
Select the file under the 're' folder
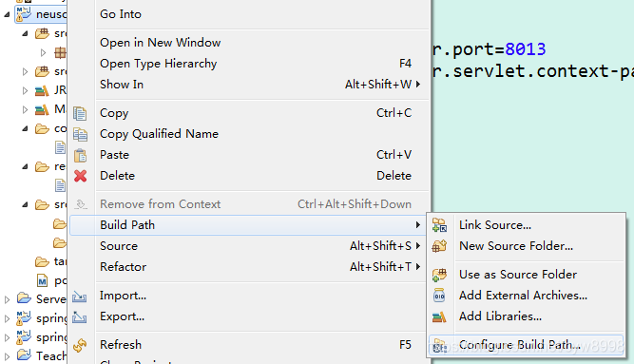tap(60, 185)
